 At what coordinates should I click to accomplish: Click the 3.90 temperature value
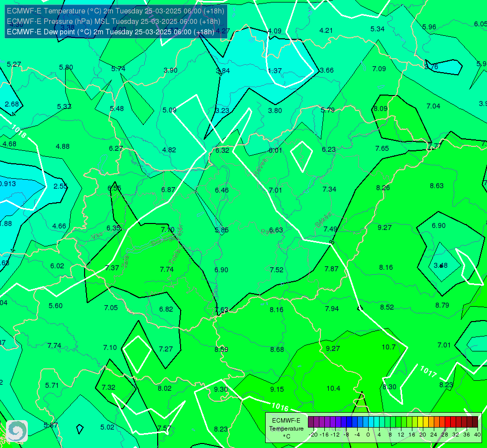[171, 70]
